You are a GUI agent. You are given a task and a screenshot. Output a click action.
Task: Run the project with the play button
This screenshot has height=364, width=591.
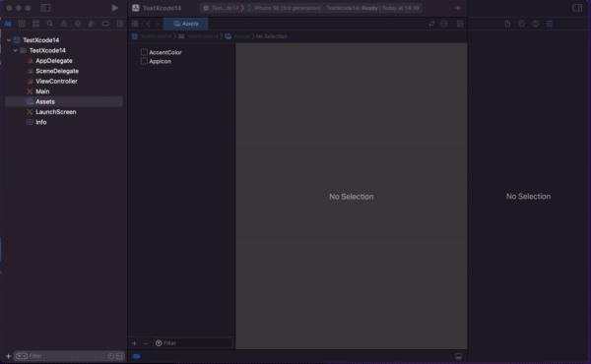[115, 8]
